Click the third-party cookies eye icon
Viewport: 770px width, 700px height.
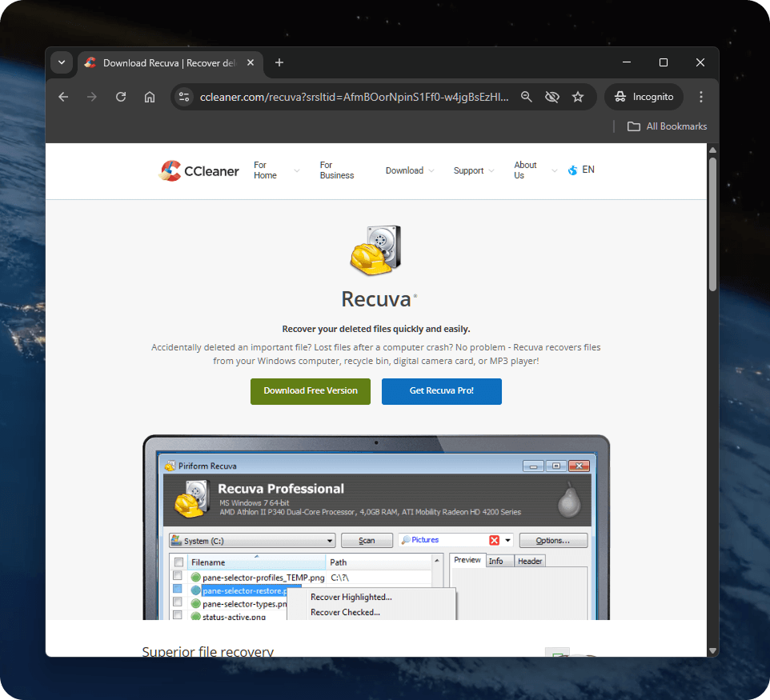coord(552,97)
